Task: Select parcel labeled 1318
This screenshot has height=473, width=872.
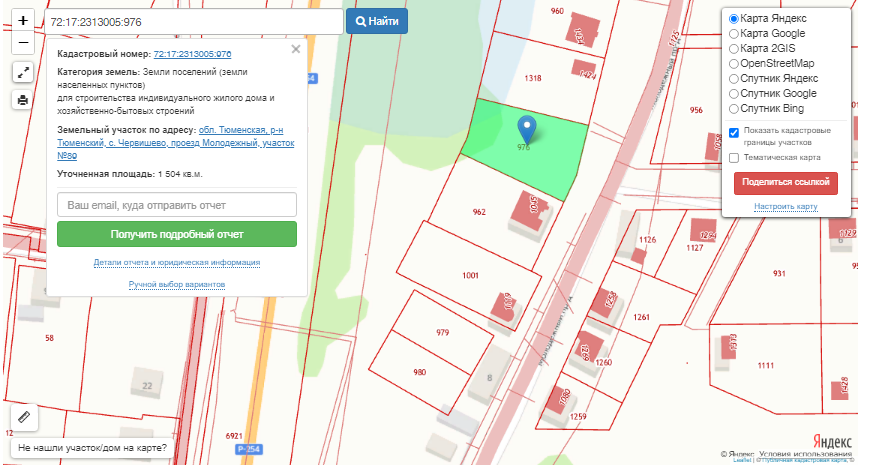Action: tap(533, 78)
